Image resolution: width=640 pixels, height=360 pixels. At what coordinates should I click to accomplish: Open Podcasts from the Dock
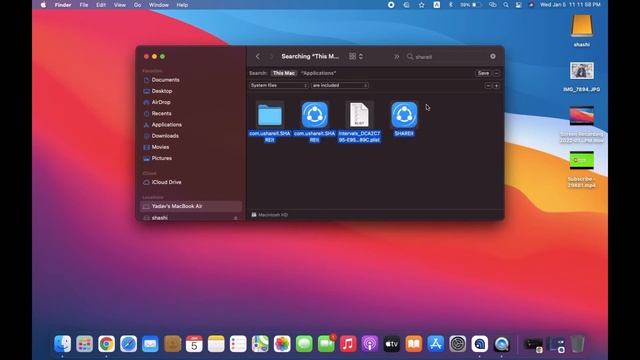tap(370, 344)
